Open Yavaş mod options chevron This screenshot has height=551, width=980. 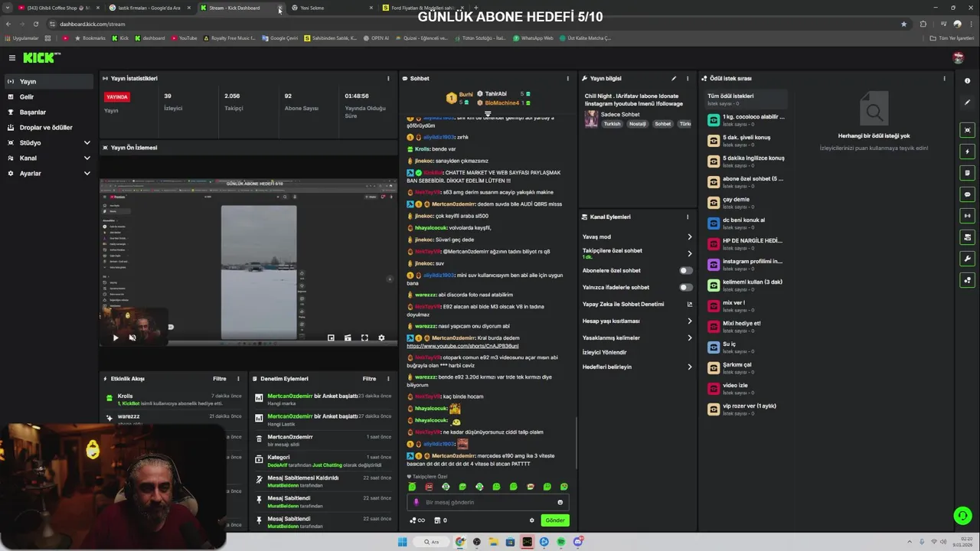pyautogui.click(x=689, y=237)
